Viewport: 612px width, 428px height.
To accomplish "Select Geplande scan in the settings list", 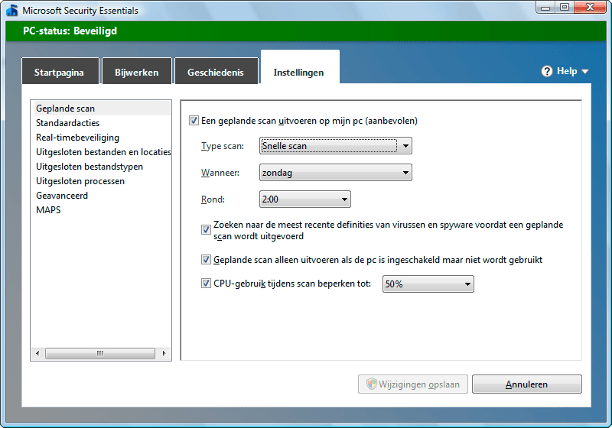I will click(x=101, y=108).
